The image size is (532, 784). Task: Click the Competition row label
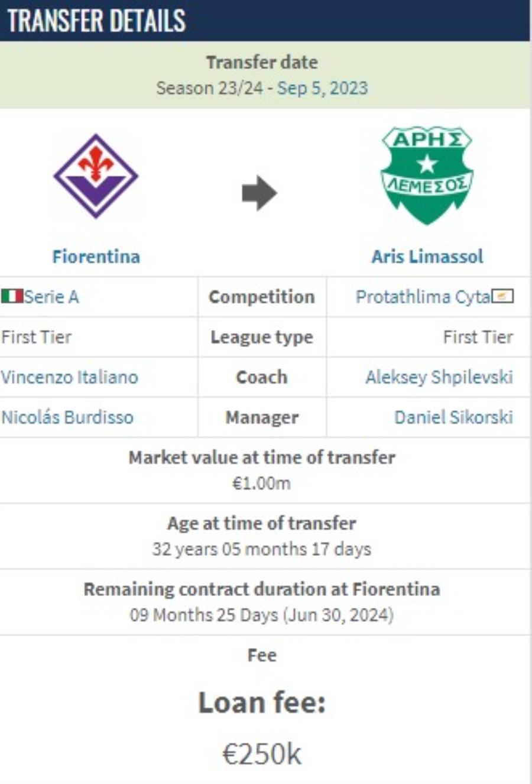pyautogui.click(x=262, y=297)
